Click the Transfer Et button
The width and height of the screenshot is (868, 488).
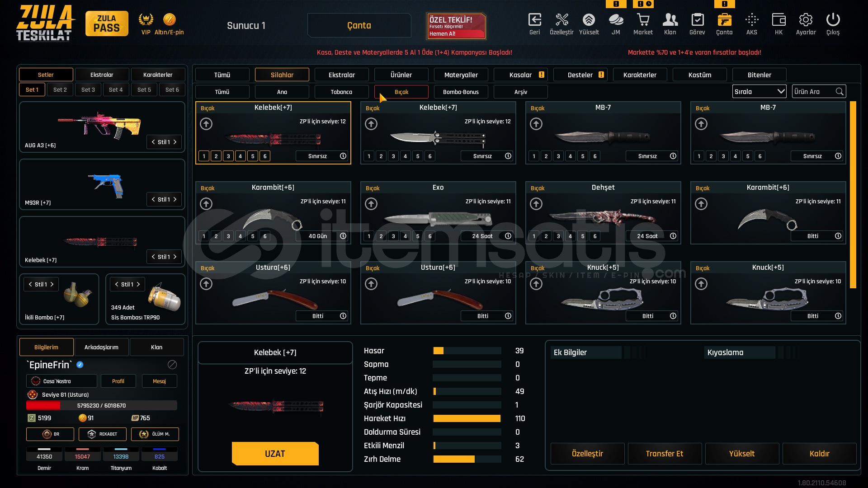click(664, 454)
